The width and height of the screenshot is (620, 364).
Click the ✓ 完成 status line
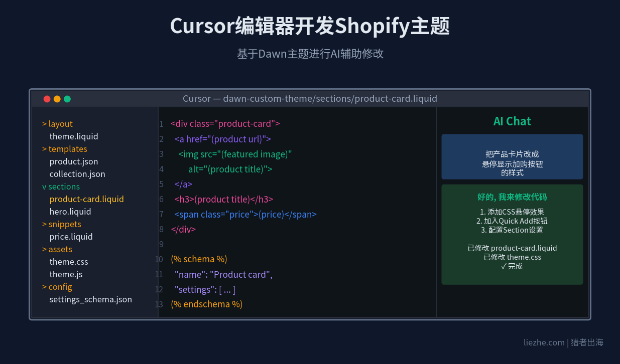click(512, 266)
